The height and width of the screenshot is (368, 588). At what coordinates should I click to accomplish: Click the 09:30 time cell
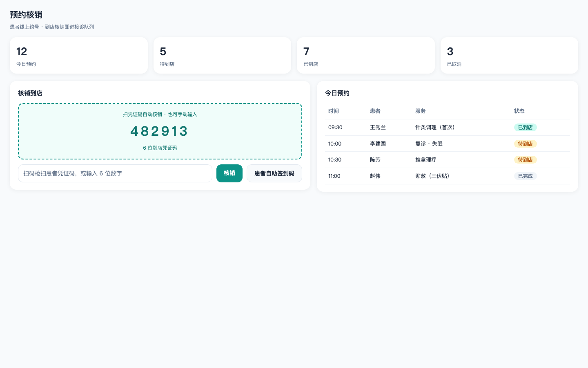coord(335,128)
